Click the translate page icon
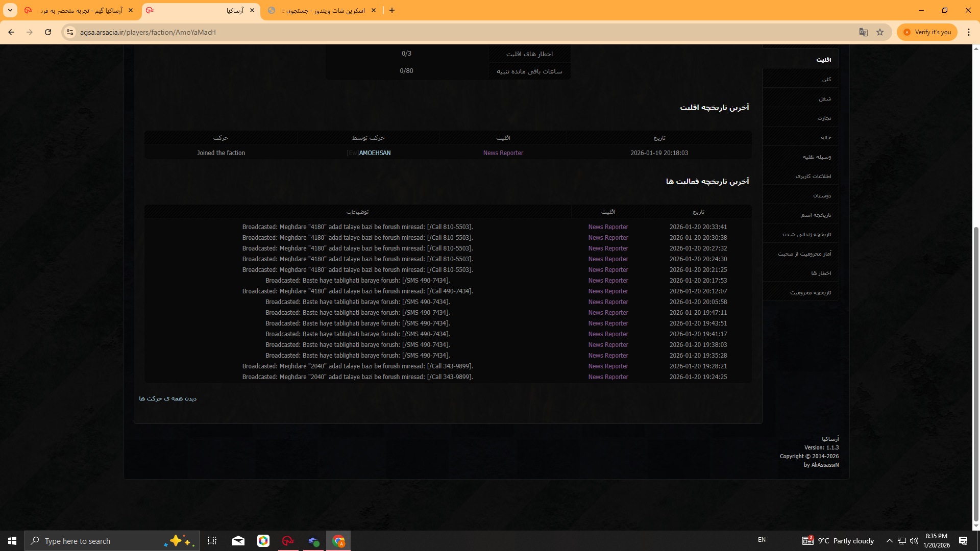The height and width of the screenshot is (551, 980). 863,32
